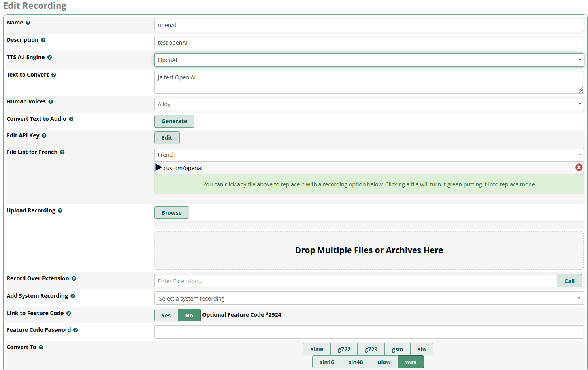Set Link to Feature Code to No
This screenshot has width=588, height=370.
(x=189, y=315)
